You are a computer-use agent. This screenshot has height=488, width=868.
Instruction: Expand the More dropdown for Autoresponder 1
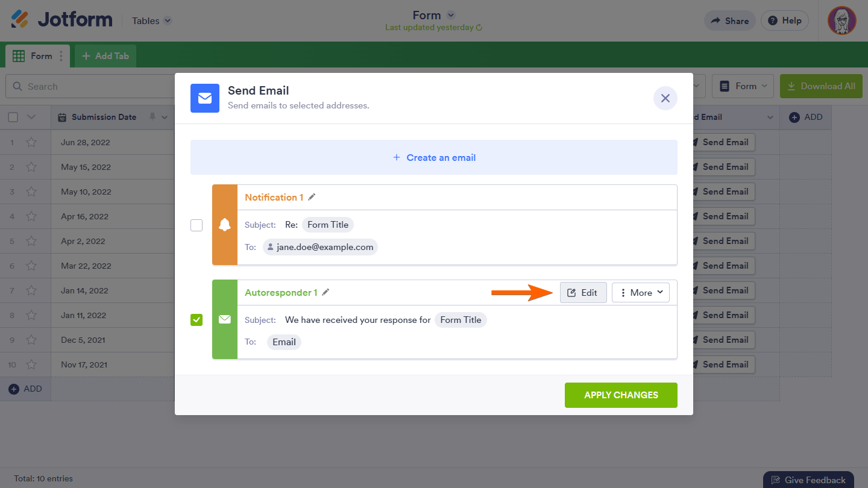coord(641,293)
